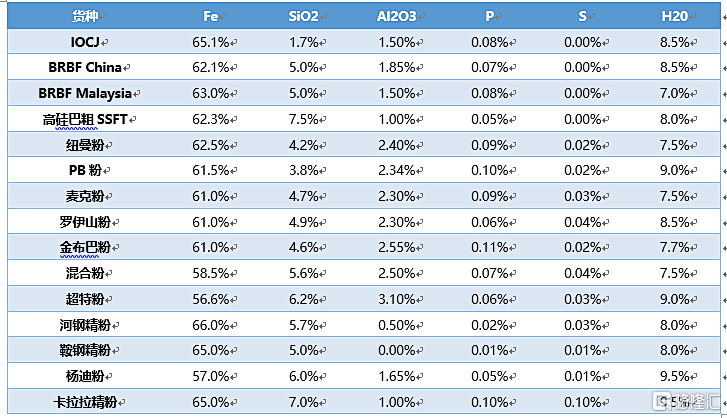Click the 格隆汇 watermark logo icon
Viewport: 727px width, 418px height.
tap(661, 402)
